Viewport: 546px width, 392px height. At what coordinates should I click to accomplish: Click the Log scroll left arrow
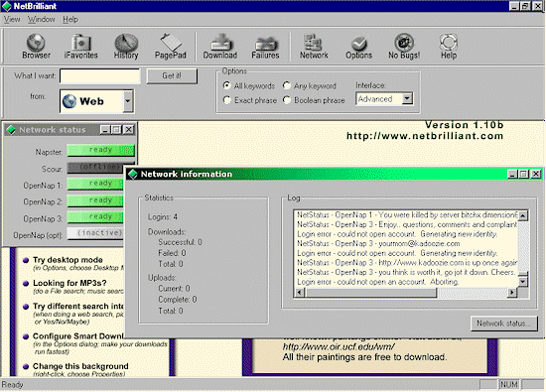pyautogui.click(x=299, y=293)
